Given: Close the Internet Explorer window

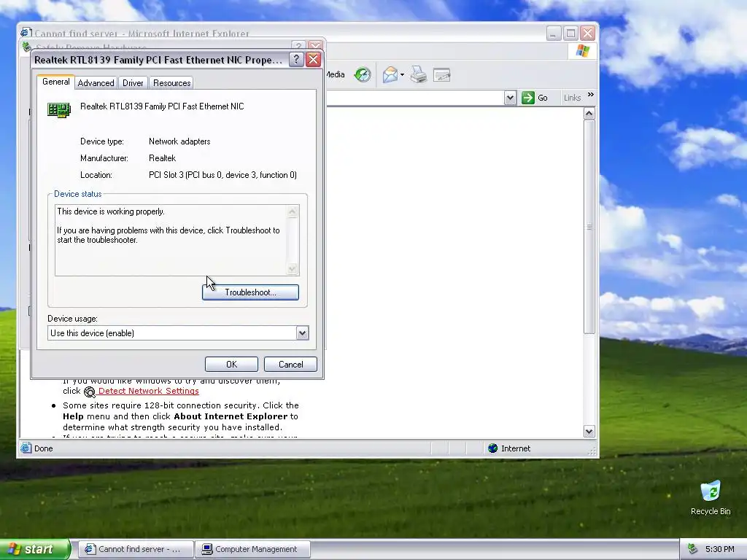Looking at the screenshot, I should 588,34.
